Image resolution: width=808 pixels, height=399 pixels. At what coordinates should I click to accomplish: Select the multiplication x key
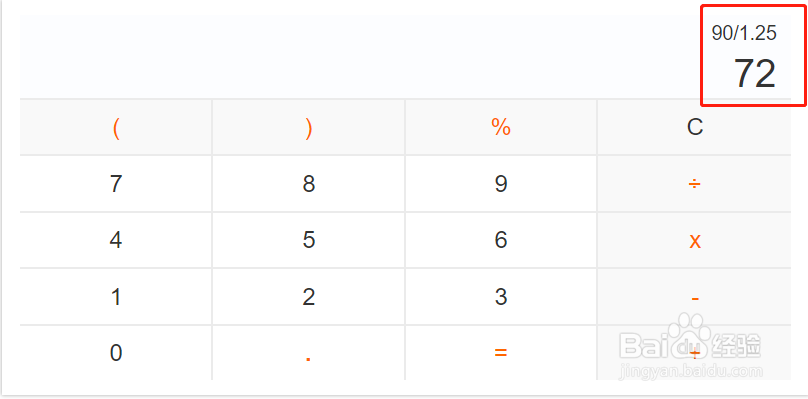(x=694, y=240)
